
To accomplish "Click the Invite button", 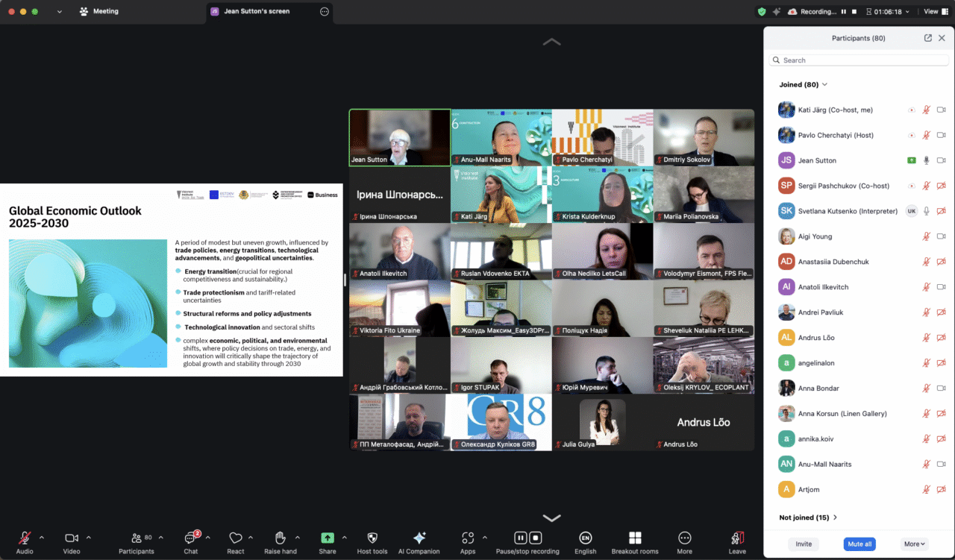I will coord(804,544).
